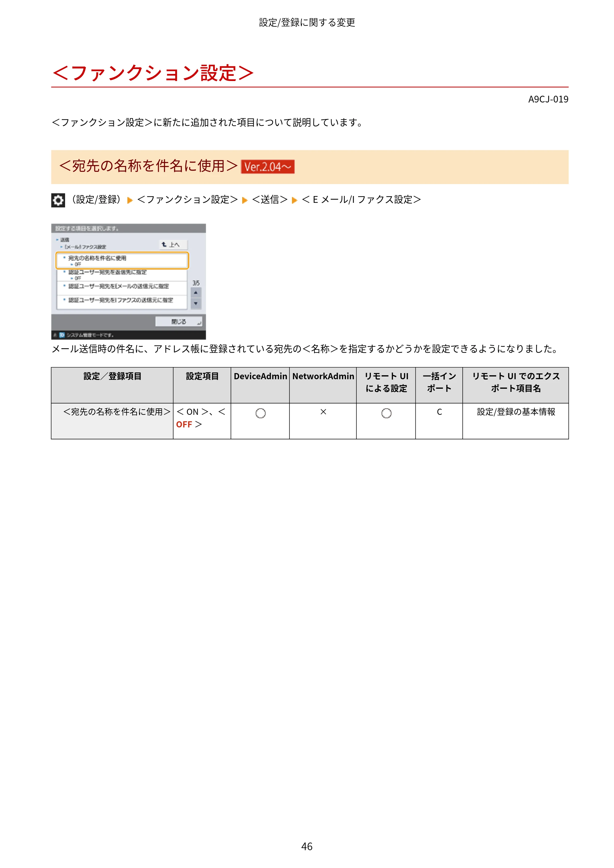
Task: Click the page number 46
Action: (307, 847)
